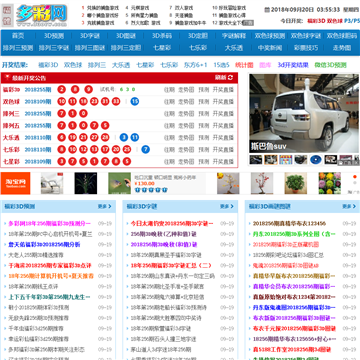This screenshot has height=360, width=360.
Task: Open the large 斯巴鲁suv car photo
Action: tap(304, 113)
